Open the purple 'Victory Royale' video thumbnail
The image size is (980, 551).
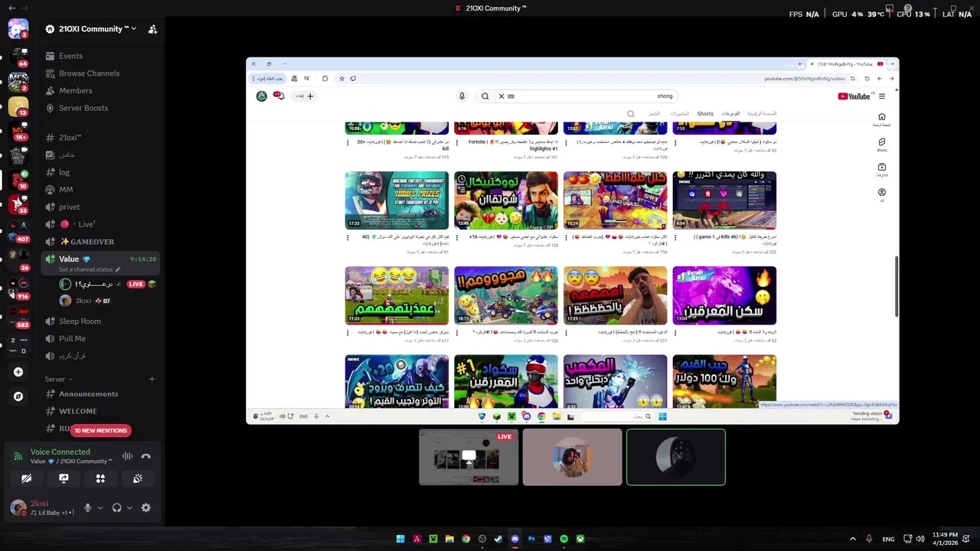pos(724,295)
